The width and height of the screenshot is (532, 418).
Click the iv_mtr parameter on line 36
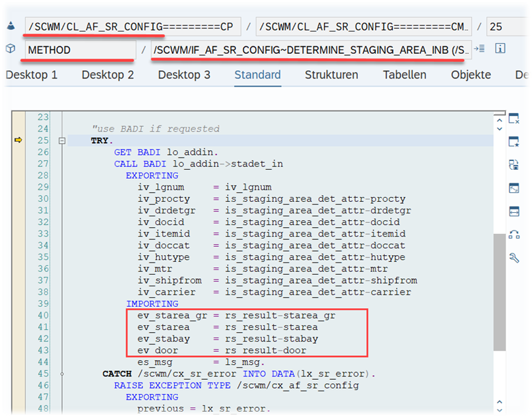point(155,269)
